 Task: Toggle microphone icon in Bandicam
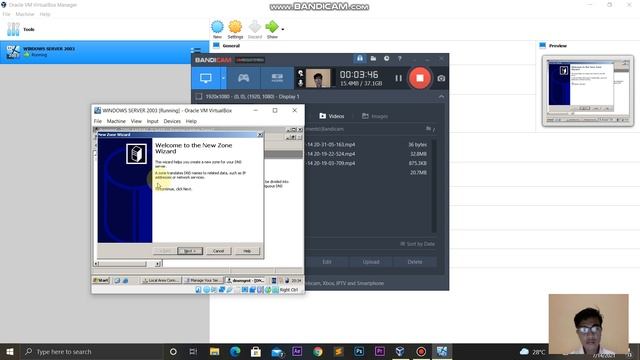[300, 83]
